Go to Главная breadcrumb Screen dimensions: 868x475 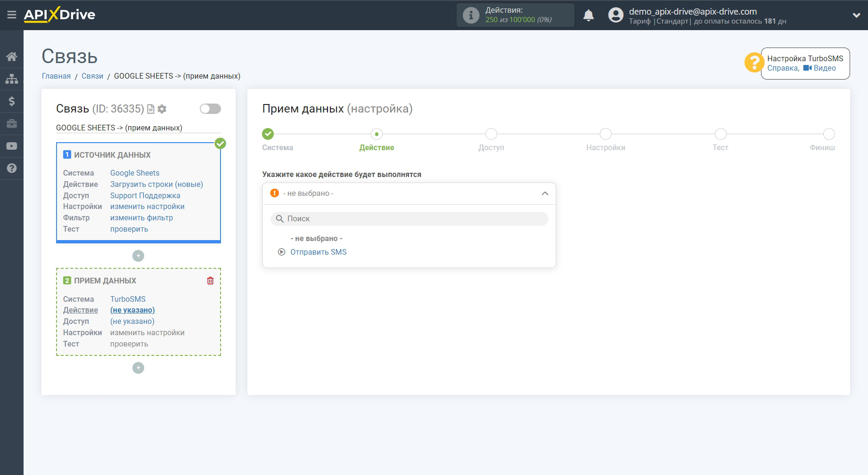56,76
